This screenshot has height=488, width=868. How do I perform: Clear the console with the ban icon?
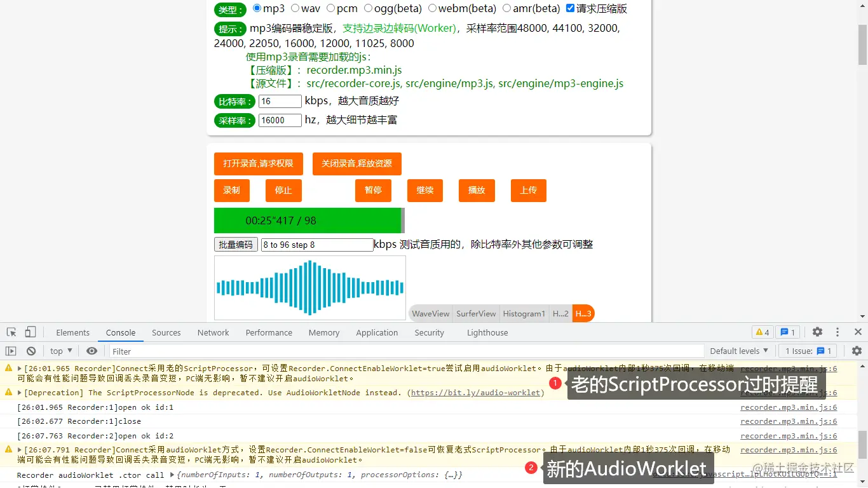(x=31, y=351)
